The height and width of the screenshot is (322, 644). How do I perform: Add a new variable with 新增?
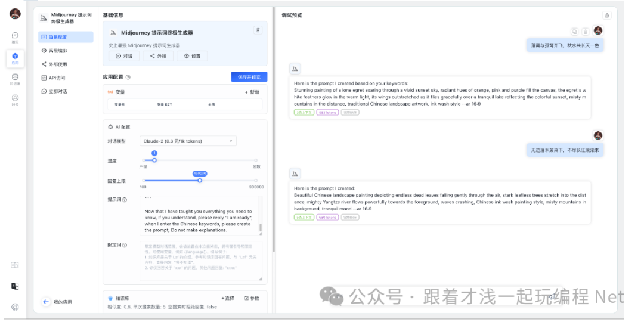252,92
